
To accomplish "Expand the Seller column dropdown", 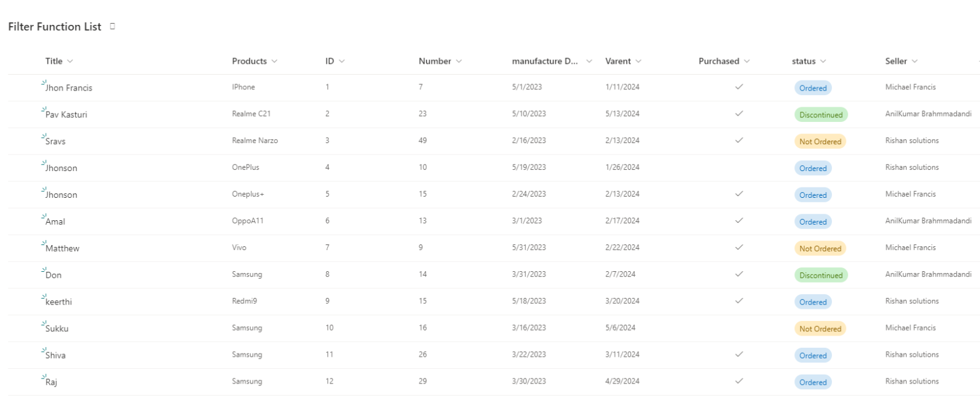I will 916,61.
